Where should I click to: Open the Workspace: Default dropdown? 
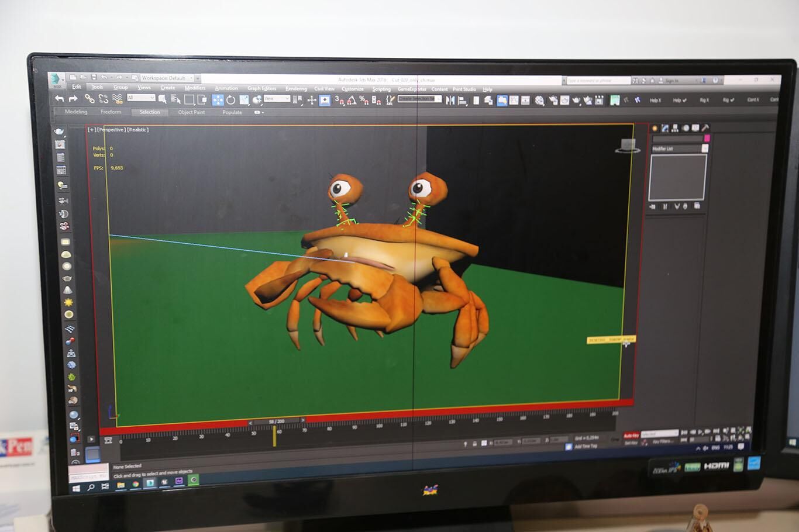click(167, 78)
